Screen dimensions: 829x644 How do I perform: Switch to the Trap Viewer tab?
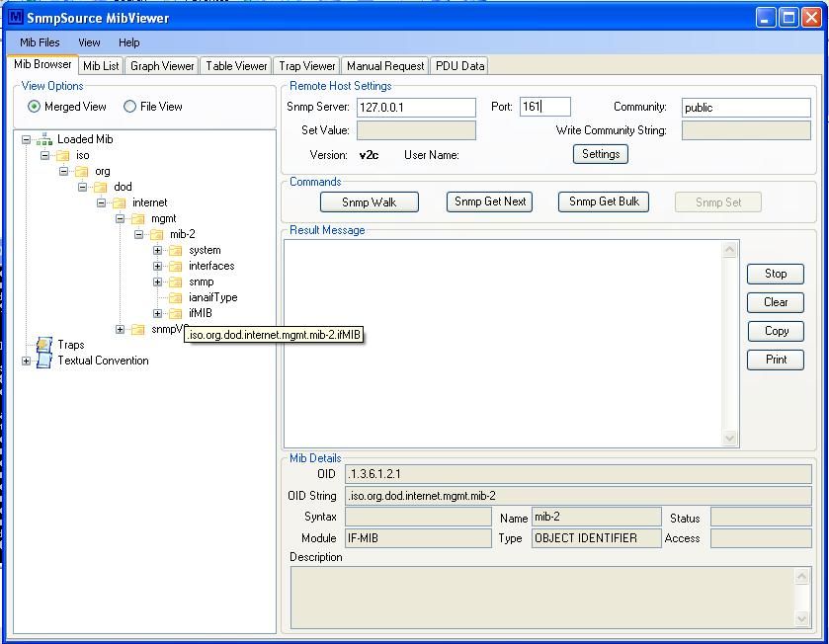pyautogui.click(x=307, y=66)
